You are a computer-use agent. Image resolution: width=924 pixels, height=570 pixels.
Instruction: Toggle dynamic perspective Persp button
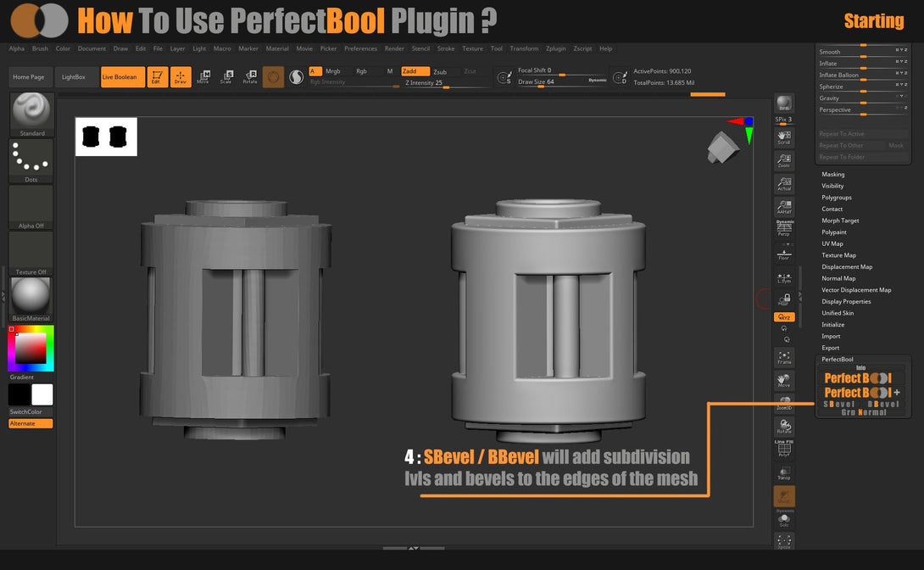784,229
